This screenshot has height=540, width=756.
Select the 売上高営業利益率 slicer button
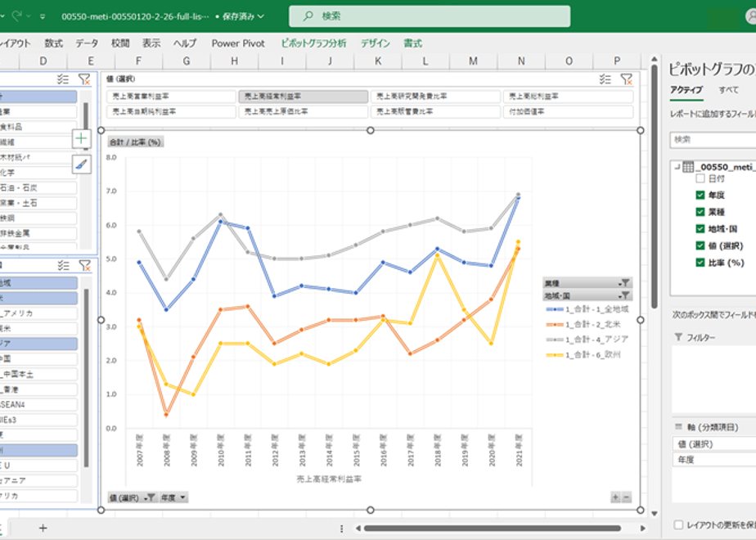(x=171, y=97)
